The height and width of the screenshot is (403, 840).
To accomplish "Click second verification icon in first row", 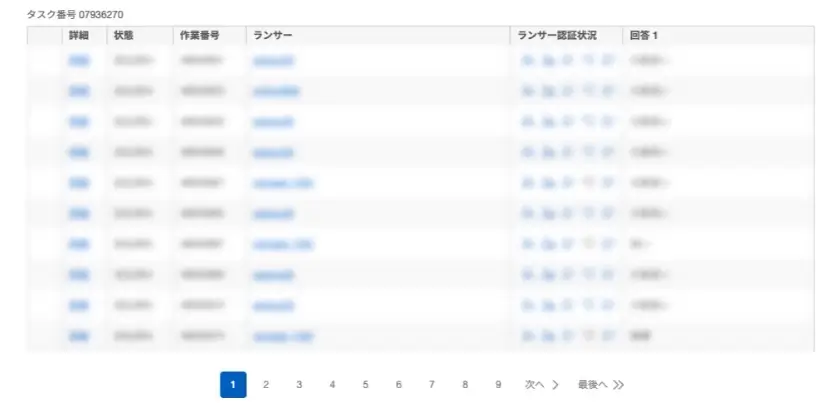I will point(547,61).
